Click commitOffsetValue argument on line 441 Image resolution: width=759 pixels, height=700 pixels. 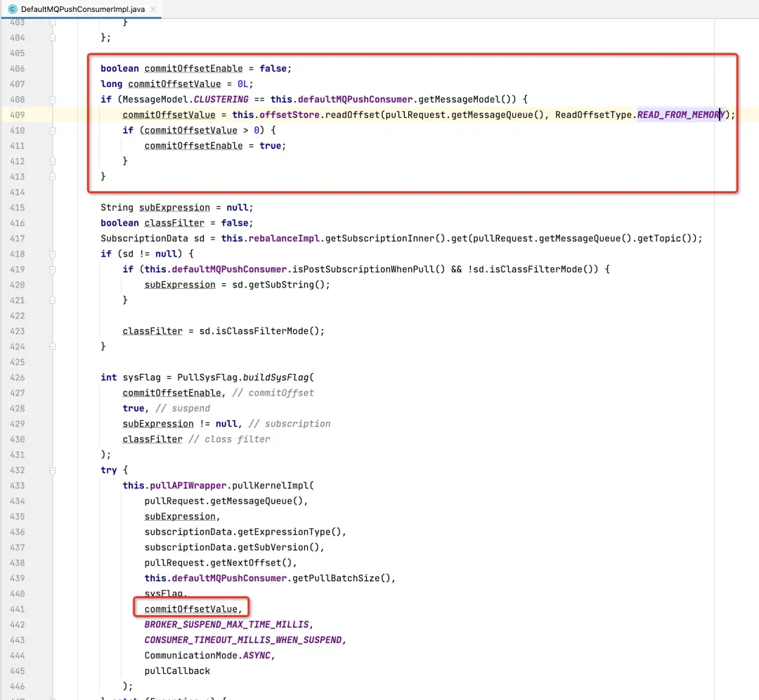tap(190, 609)
